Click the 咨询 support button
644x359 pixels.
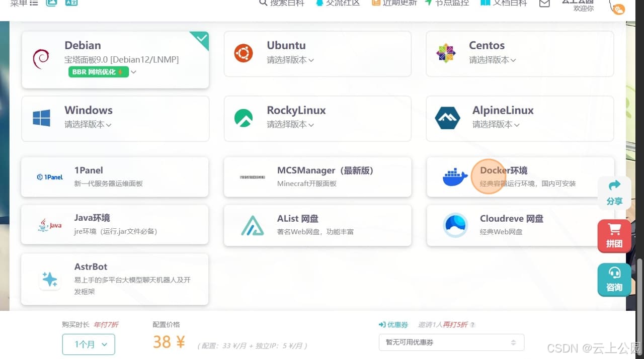pyautogui.click(x=614, y=280)
